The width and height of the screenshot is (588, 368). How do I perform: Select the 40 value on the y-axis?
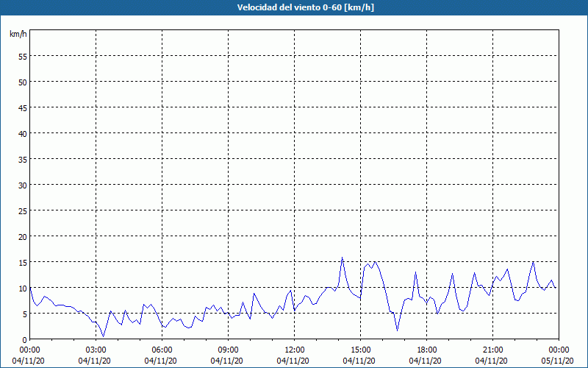pyautogui.click(x=23, y=134)
